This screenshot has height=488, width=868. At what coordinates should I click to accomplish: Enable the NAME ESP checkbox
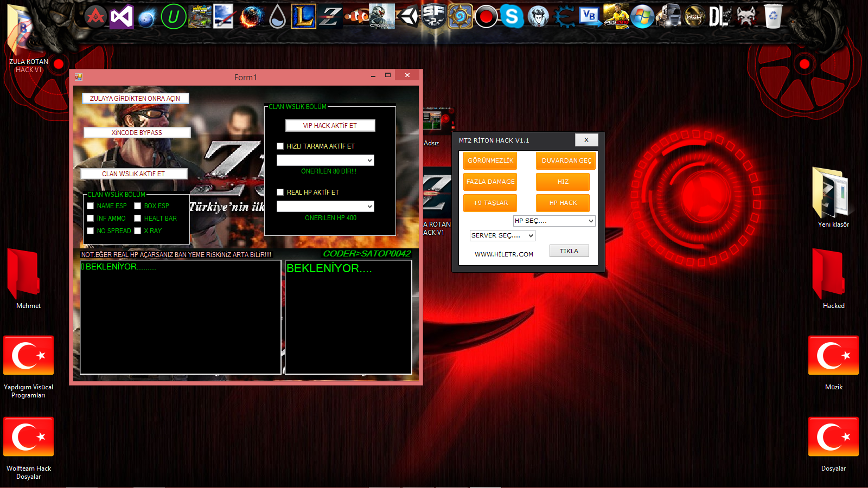(x=91, y=206)
